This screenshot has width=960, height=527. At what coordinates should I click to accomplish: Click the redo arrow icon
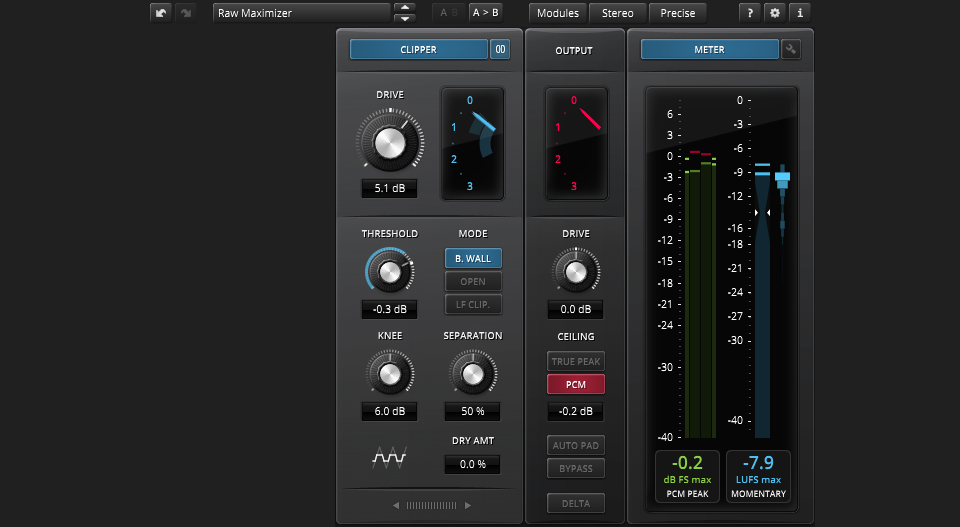click(186, 13)
